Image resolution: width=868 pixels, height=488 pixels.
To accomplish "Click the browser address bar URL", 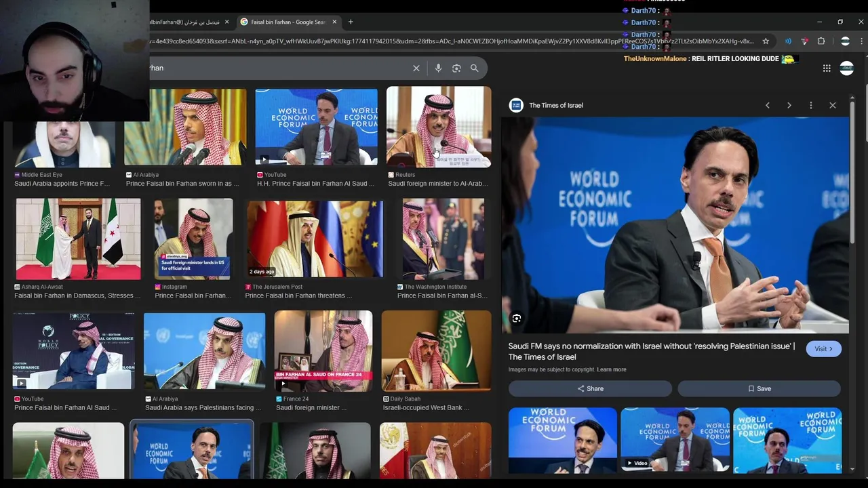I will 451,41.
